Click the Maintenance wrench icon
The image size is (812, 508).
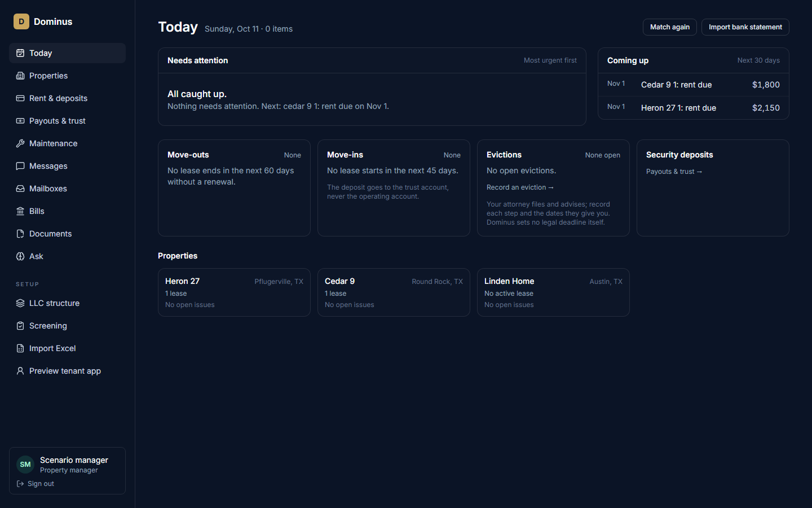(x=20, y=143)
